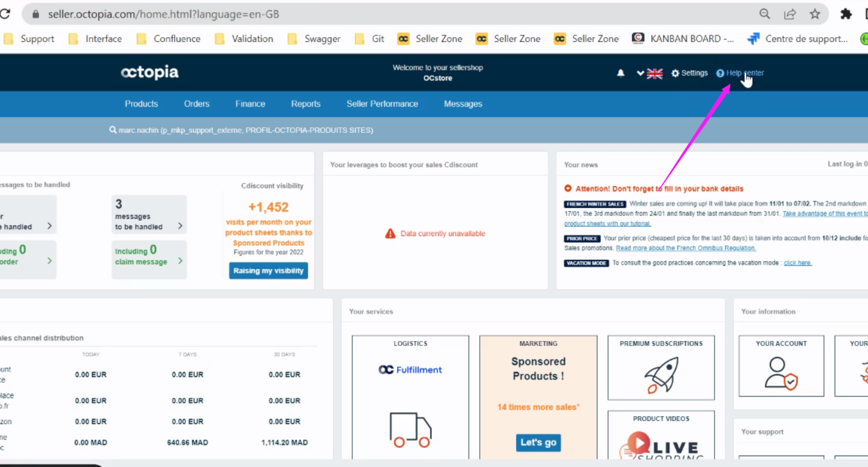The height and width of the screenshot is (467, 868).
Task: Click the Data currently unavailable warning icon
Action: (390, 233)
